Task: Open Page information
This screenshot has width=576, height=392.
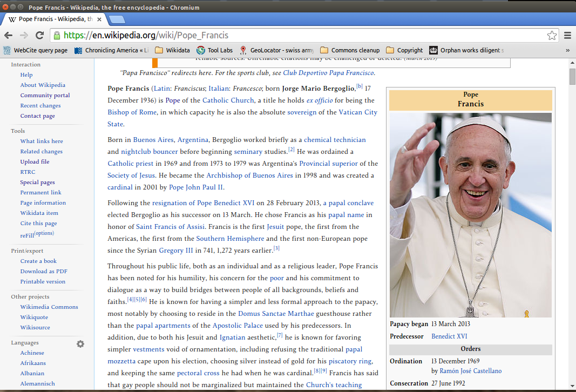Action: coord(43,203)
